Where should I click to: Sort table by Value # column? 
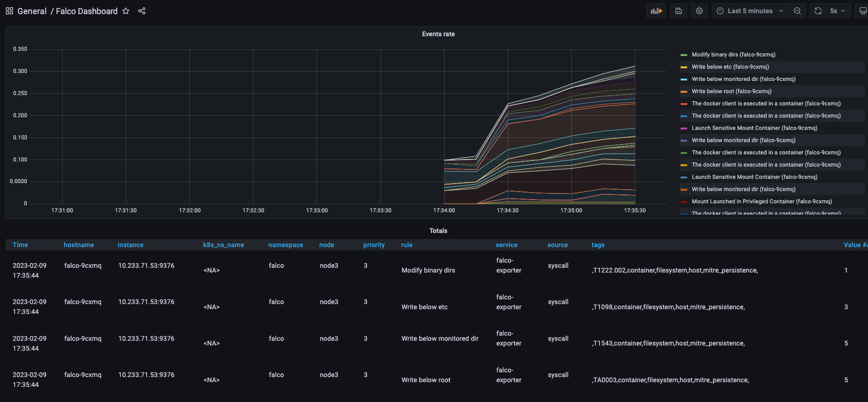point(855,245)
